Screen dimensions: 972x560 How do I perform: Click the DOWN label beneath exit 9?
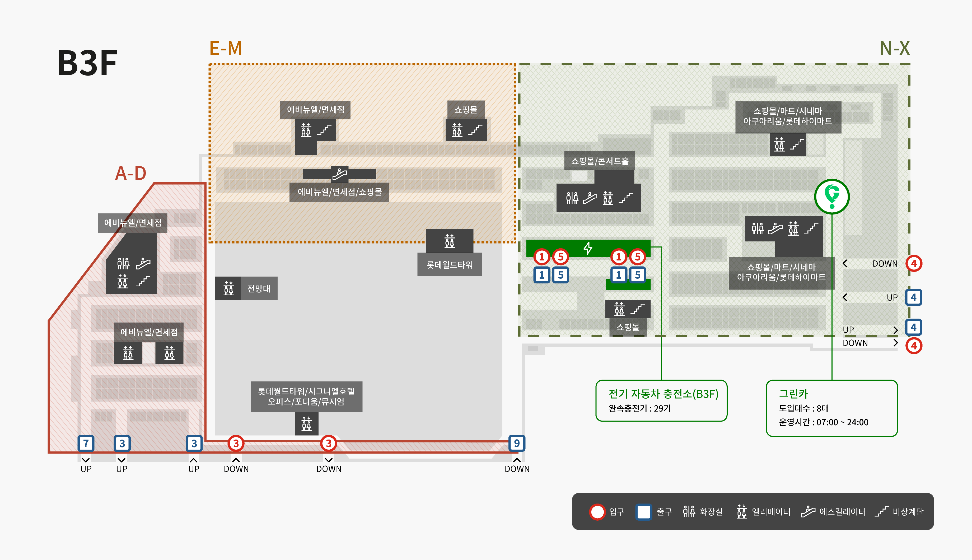coord(517,469)
